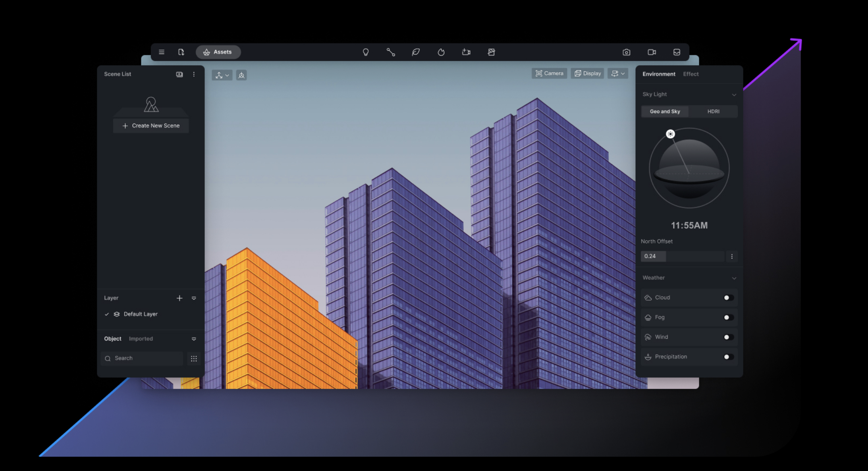The width and height of the screenshot is (868, 471).
Task: Select the light creation tool
Action: pyautogui.click(x=366, y=52)
